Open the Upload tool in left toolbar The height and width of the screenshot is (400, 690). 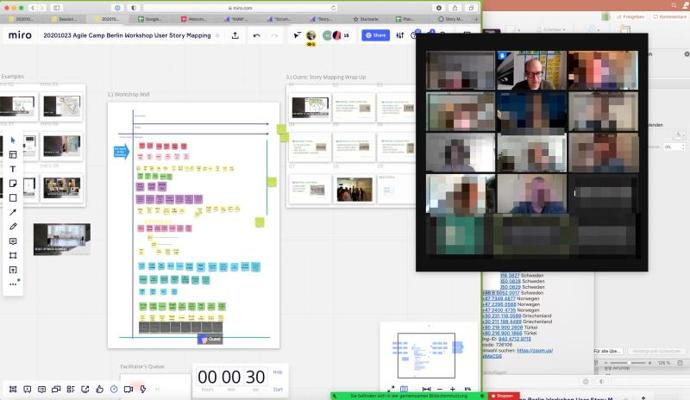click(x=13, y=270)
